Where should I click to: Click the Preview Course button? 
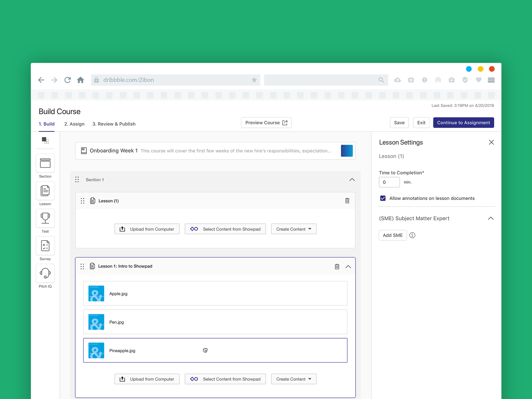[x=266, y=123]
